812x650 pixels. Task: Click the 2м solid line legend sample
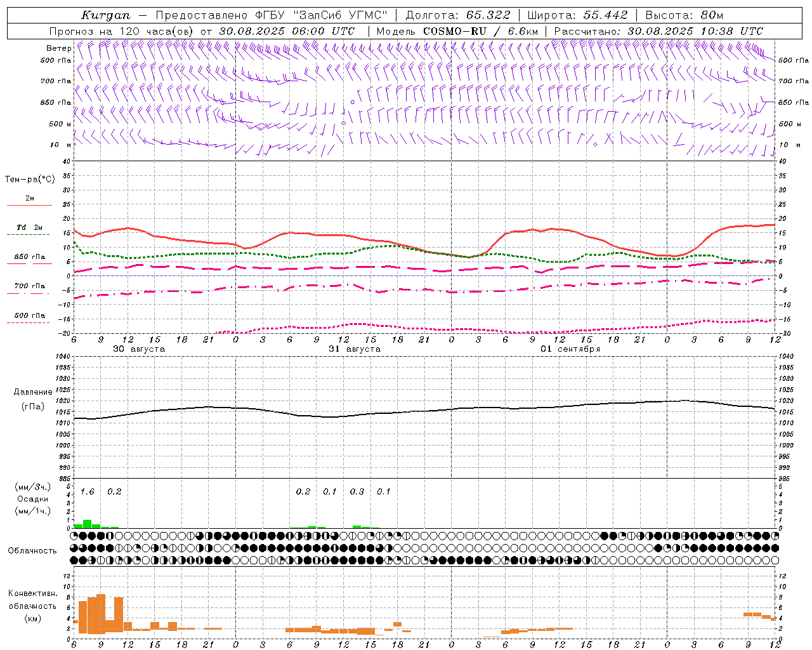tap(29, 206)
